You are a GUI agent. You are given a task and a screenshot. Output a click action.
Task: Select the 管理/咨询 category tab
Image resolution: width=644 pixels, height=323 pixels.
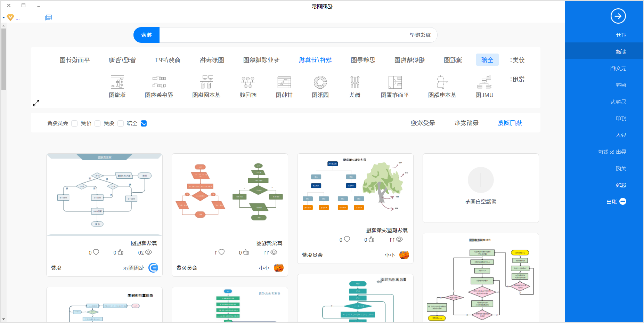click(x=122, y=60)
